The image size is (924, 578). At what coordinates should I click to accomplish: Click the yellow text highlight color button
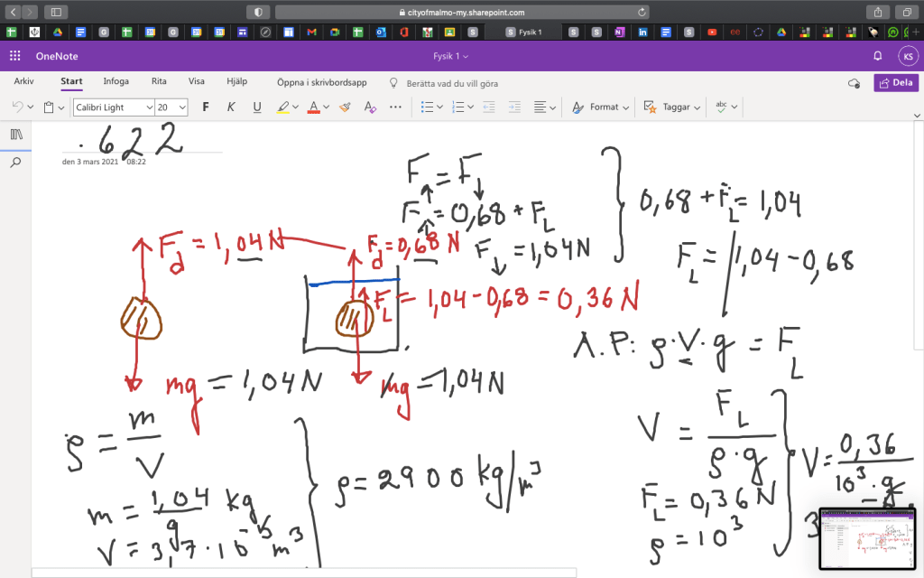(282, 107)
